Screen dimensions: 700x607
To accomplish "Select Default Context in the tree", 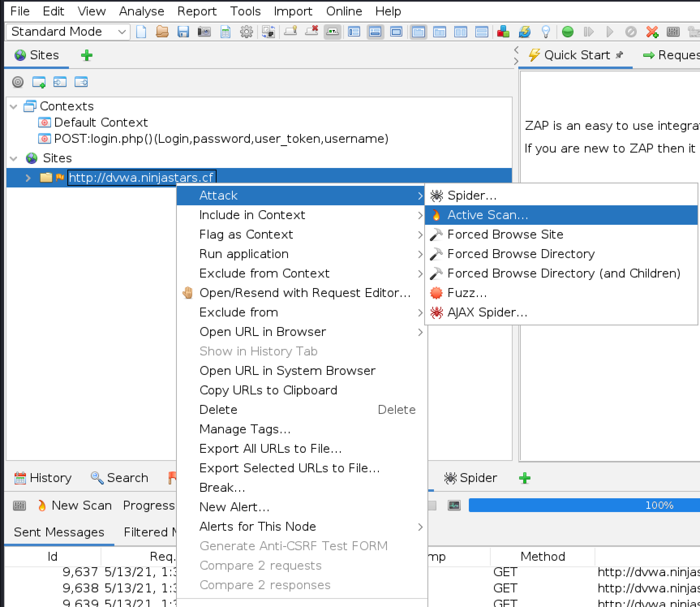I will pyautogui.click(x=101, y=123).
